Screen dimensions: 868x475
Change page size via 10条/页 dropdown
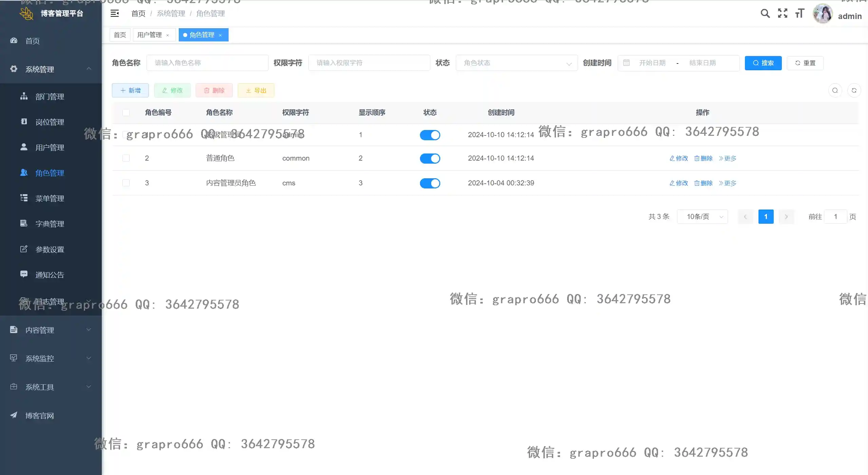(x=702, y=216)
